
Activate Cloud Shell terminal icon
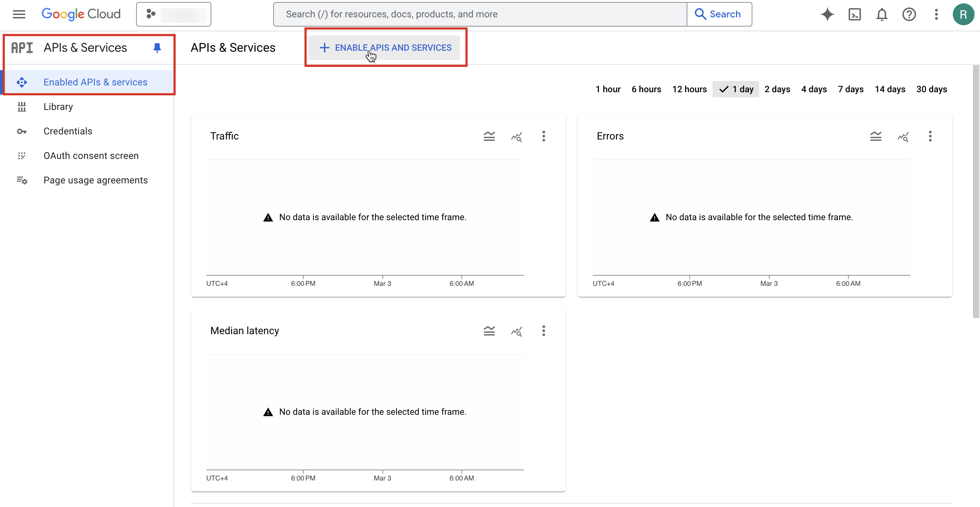click(x=854, y=14)
